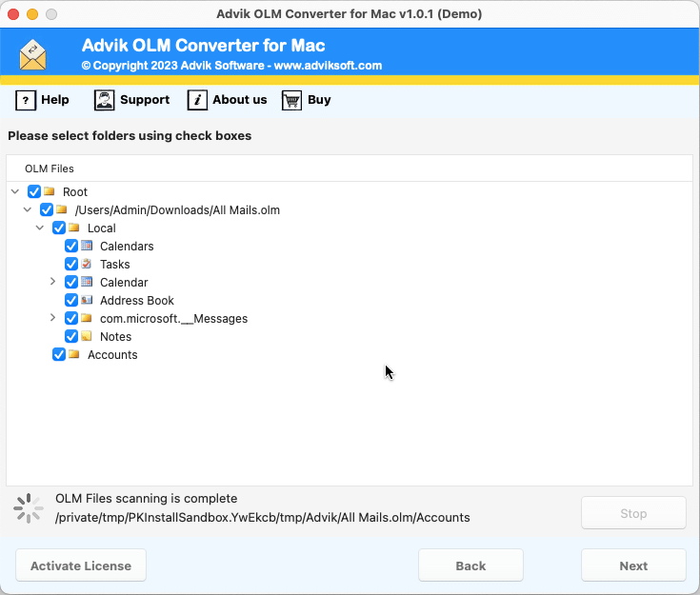Click the Tasks checklist icon
700x595 pixels.
[x=87, y=265]
